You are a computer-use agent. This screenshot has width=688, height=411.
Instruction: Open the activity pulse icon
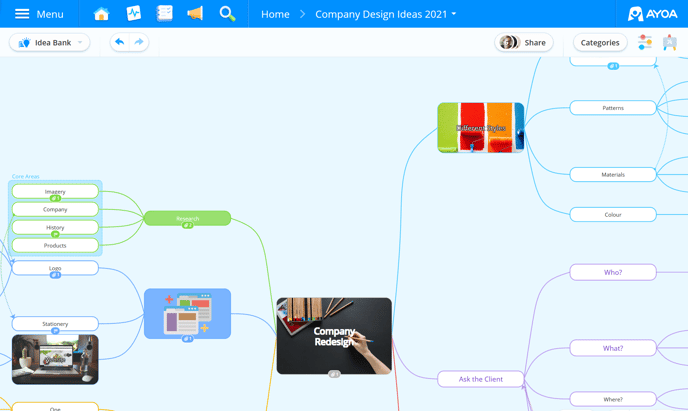click(x=133, y=14)
